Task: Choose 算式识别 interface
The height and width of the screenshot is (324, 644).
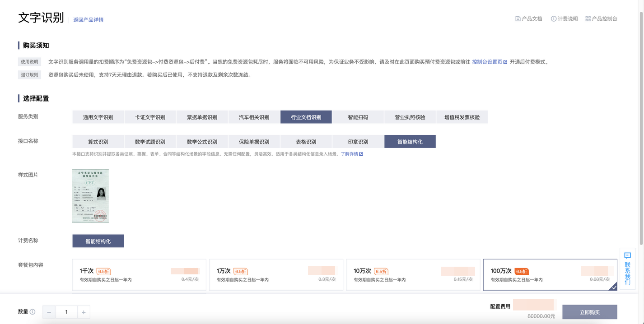Action: point(98,142)
